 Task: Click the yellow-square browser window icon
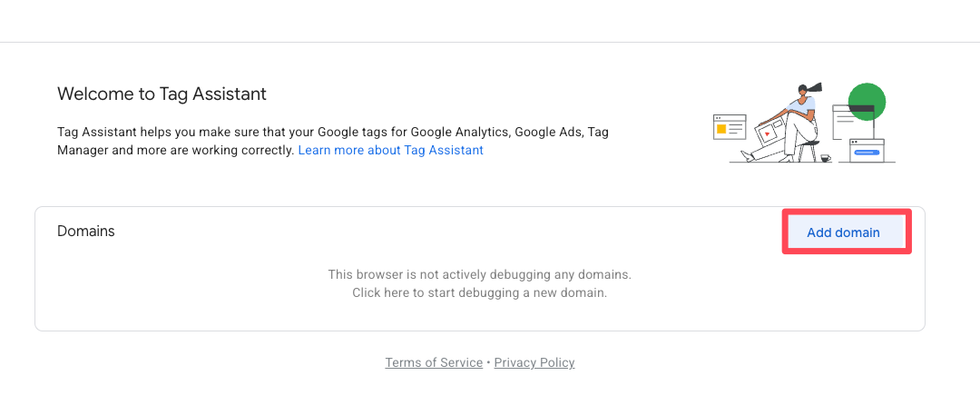[x=730, y=128]
